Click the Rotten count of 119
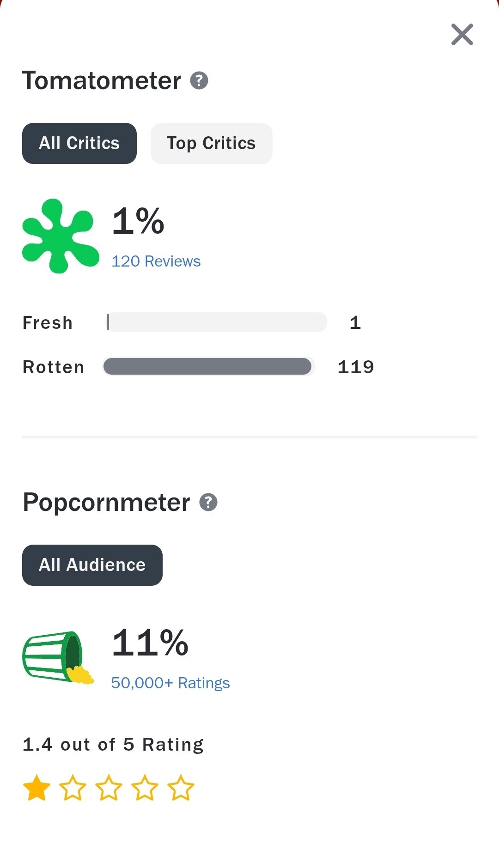The height and width of the screenshot is (868, 499). coord(356,367)
